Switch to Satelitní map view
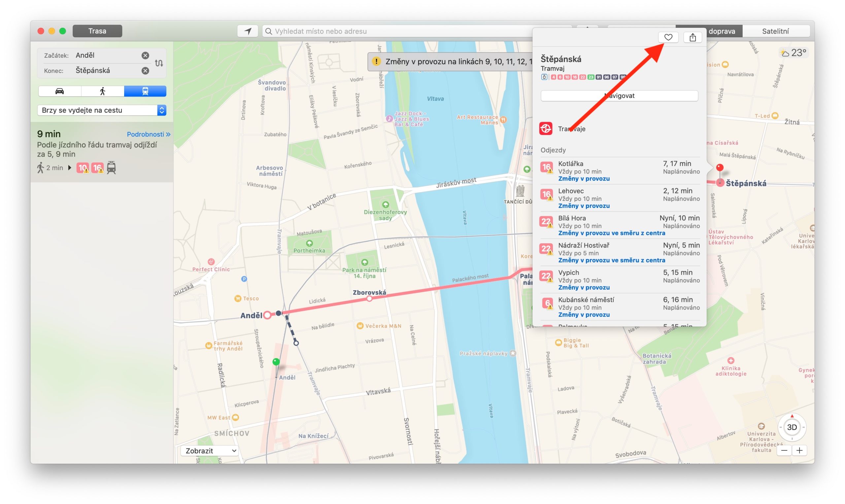 coord(776,31)
